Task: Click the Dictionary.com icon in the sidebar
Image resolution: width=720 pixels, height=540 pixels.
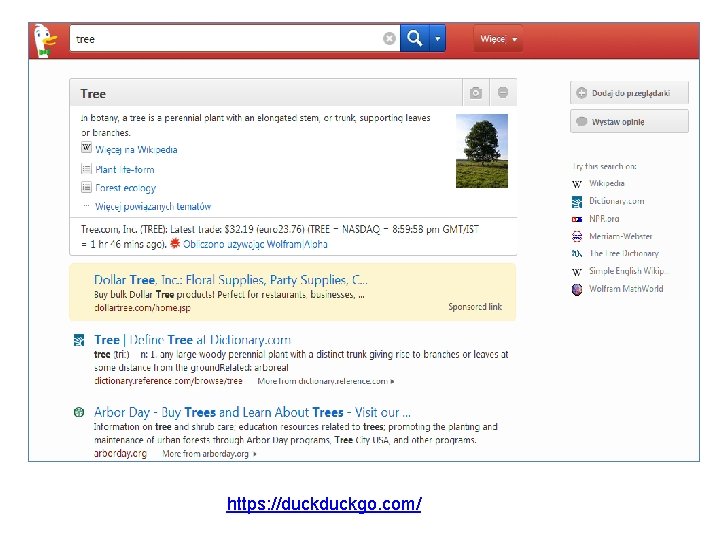Action: pyautogui.click(x=577, y=202)
